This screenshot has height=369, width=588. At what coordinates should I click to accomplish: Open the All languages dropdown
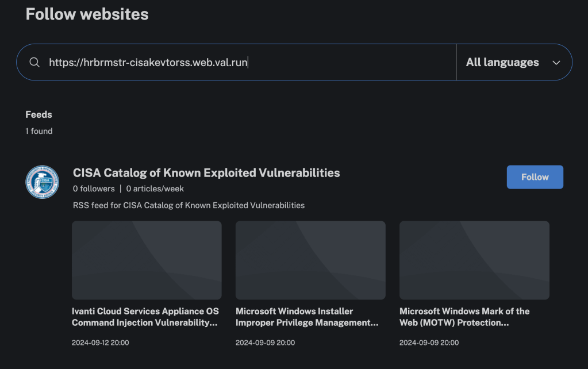[502, 63]
